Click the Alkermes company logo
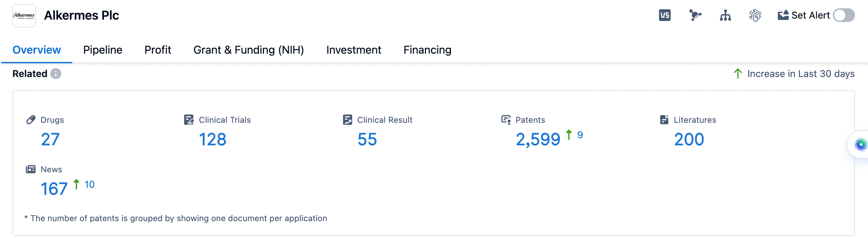Screen dimensions: 868x238 point(24,16)
